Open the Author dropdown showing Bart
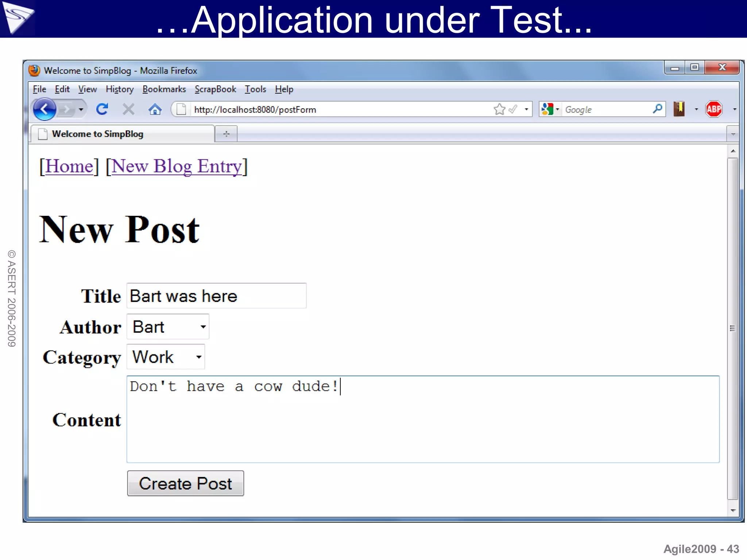 (x=168, y=327)
